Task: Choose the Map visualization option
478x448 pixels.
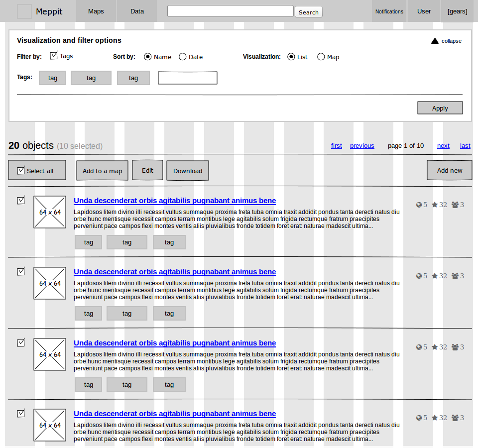Action: [321, 57]
